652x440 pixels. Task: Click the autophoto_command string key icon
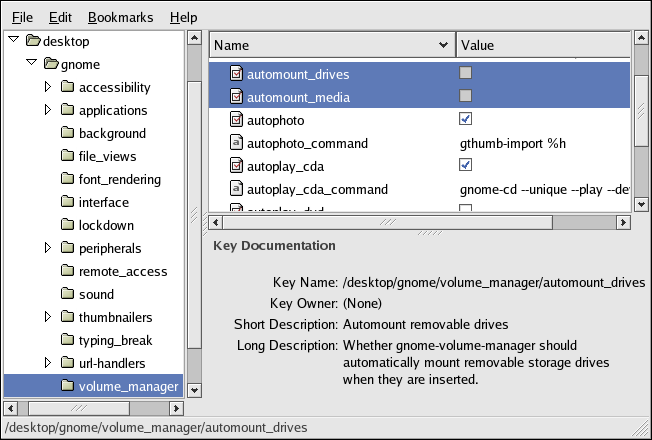point(237,143)
